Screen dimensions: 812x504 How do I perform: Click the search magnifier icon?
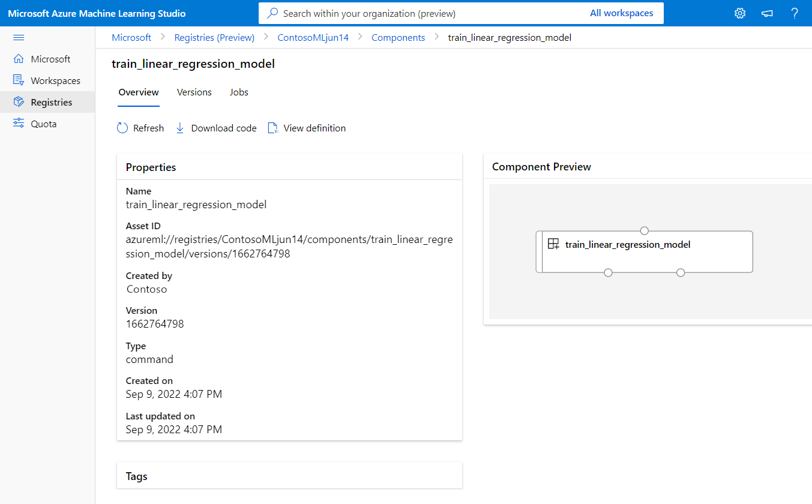click(272, 13)
